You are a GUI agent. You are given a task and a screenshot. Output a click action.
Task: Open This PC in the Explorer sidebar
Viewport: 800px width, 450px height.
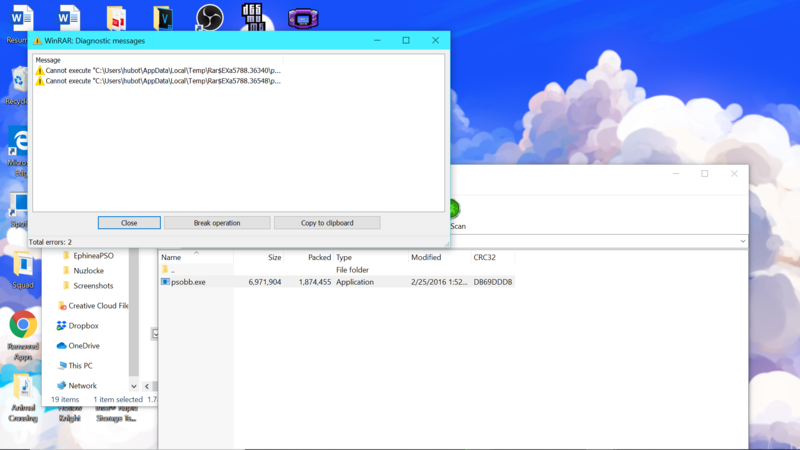(74, 366)
